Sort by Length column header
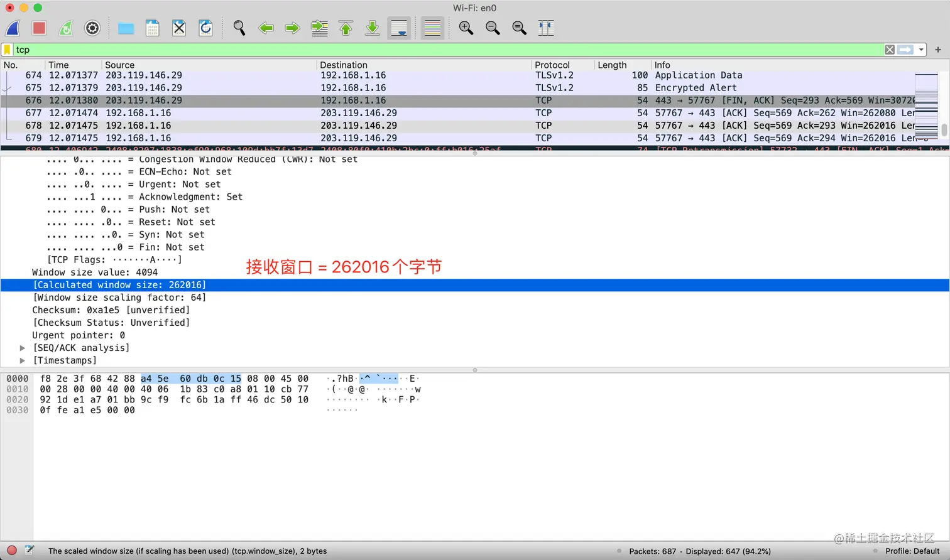The image size is (950, 560). tap(623, 65)
